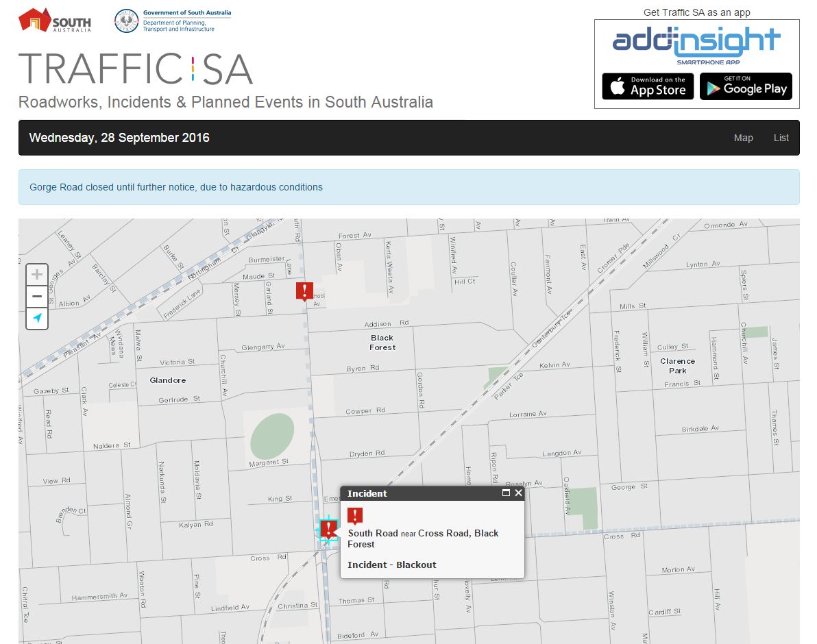Click the Naldera St label
The image size is (817, 644).
pyautogui.click(x=112, y=445)
